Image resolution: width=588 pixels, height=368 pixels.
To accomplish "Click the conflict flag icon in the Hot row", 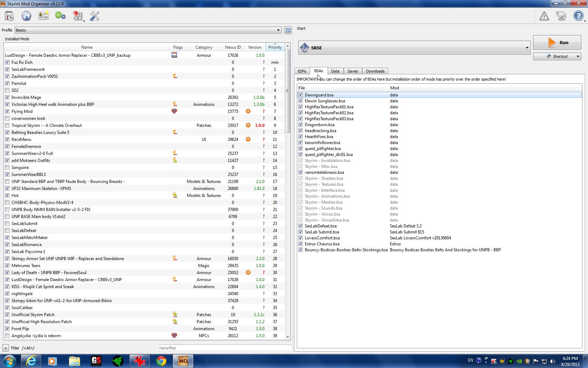I will (175, 196).
